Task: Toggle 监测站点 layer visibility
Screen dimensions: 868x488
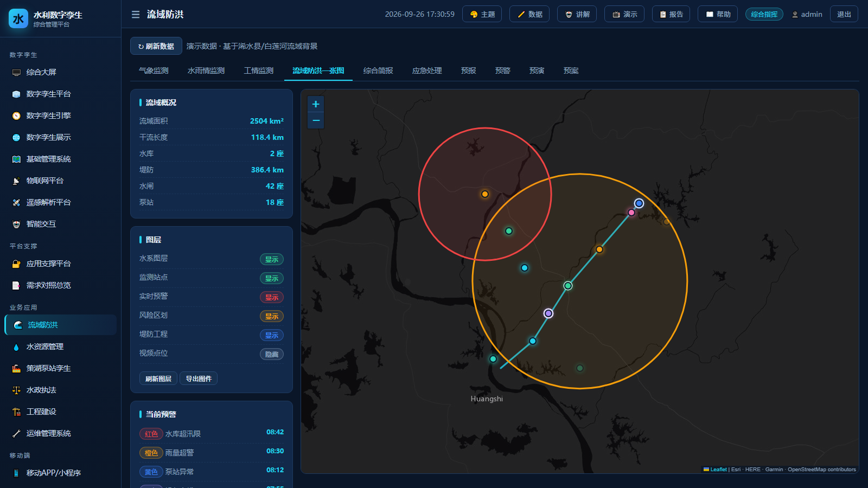Action: [x=272, y=279]
